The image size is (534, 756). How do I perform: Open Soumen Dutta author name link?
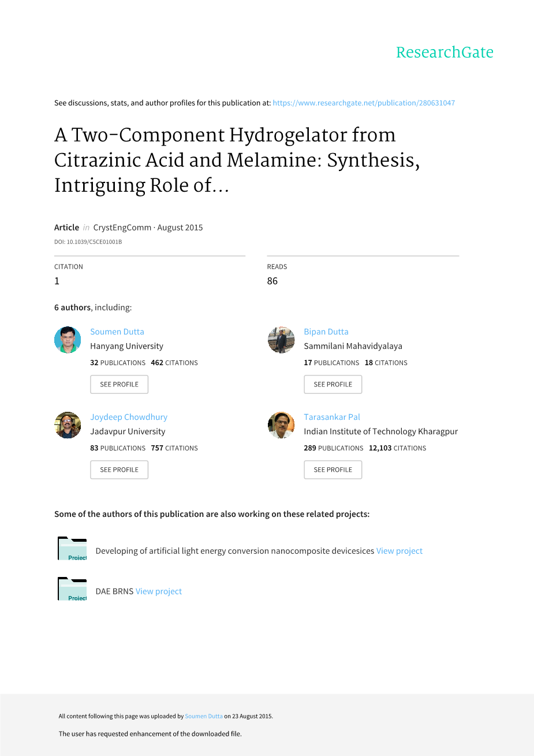[117, 332]
